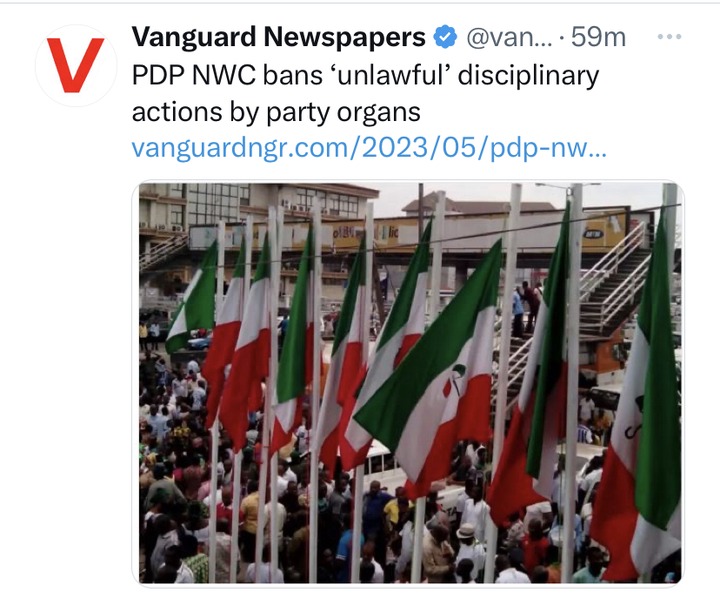Click the 'actions by party organs' text line
Image resolution: width=720 pixels, height=606 pixels.
[276, 112]
